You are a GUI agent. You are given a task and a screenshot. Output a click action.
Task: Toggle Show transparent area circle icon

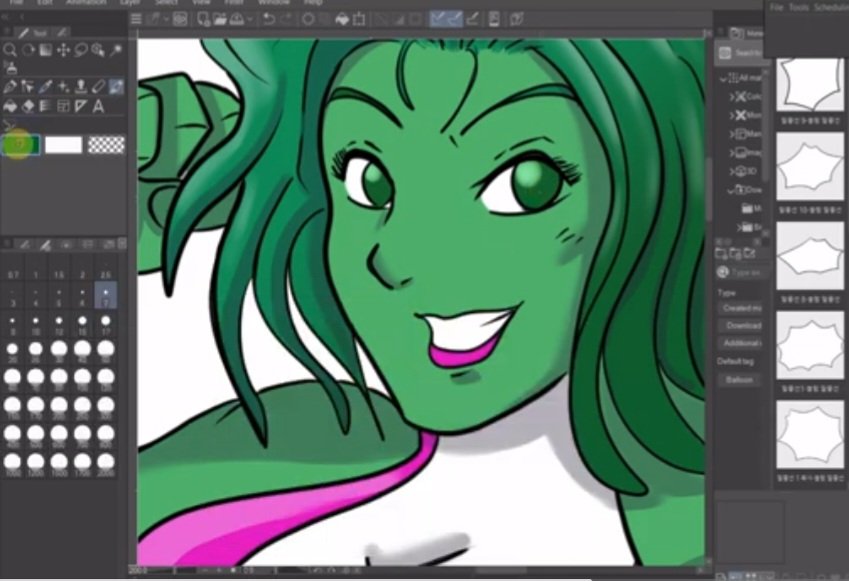308,19
